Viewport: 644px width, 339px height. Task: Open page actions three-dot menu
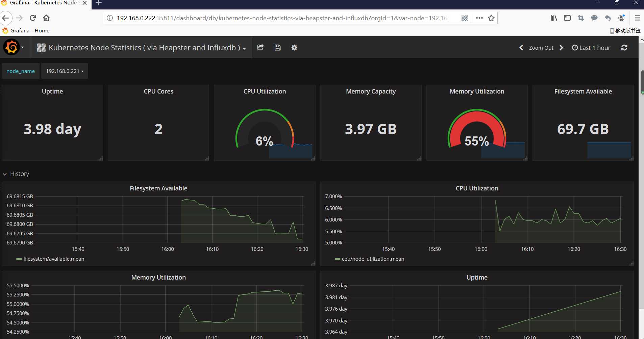point(479,18)
